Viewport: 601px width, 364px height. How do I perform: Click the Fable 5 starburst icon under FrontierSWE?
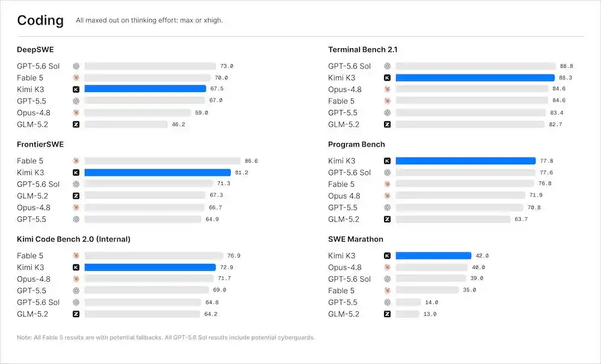point(76,160)
